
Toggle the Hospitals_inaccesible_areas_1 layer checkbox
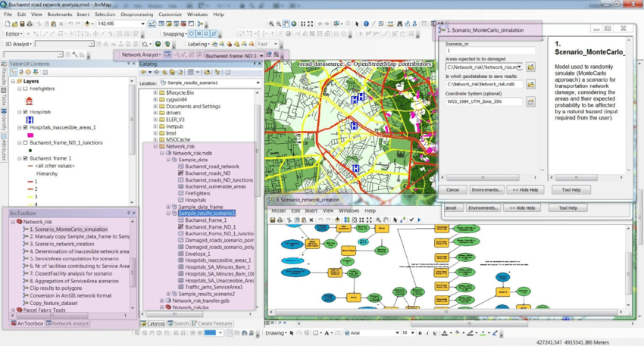click(x=26, y=127)
